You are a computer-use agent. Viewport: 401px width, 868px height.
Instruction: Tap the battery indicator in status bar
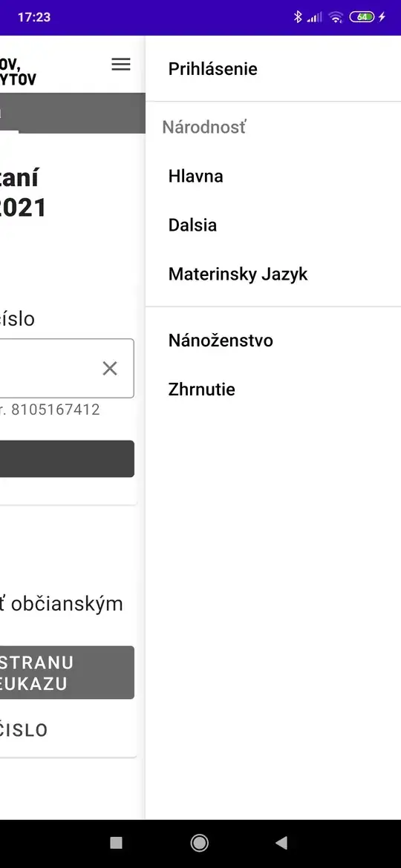[363, 17]
